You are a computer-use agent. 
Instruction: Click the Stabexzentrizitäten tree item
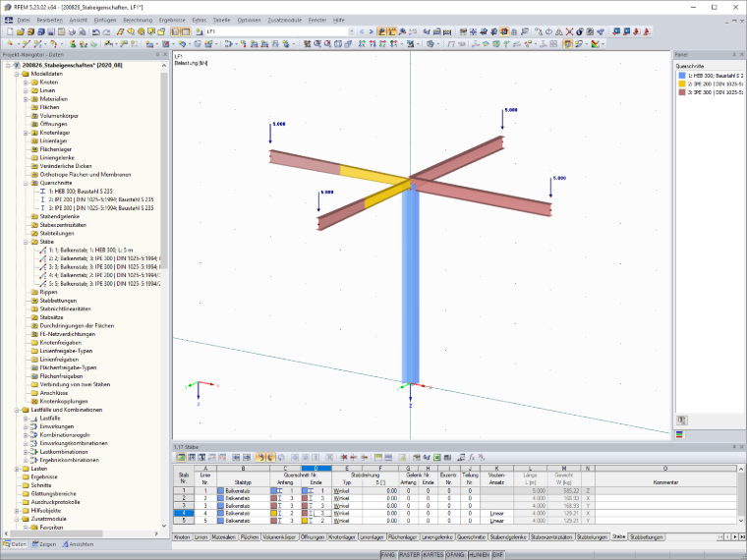click(63, 225)
